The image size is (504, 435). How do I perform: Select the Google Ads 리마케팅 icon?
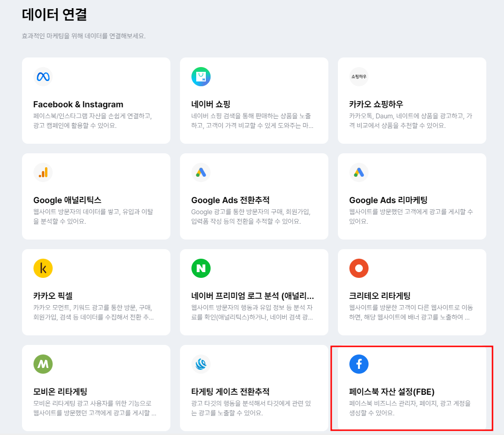[x=359, y=172]
